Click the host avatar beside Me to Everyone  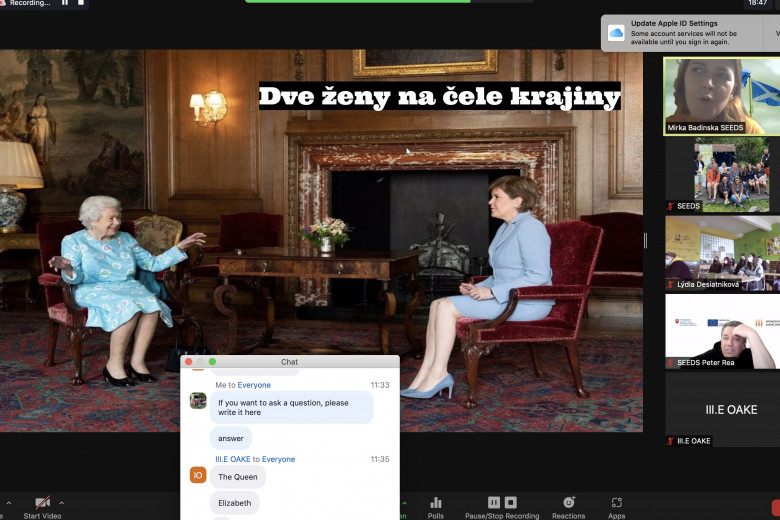pos(198,401)
